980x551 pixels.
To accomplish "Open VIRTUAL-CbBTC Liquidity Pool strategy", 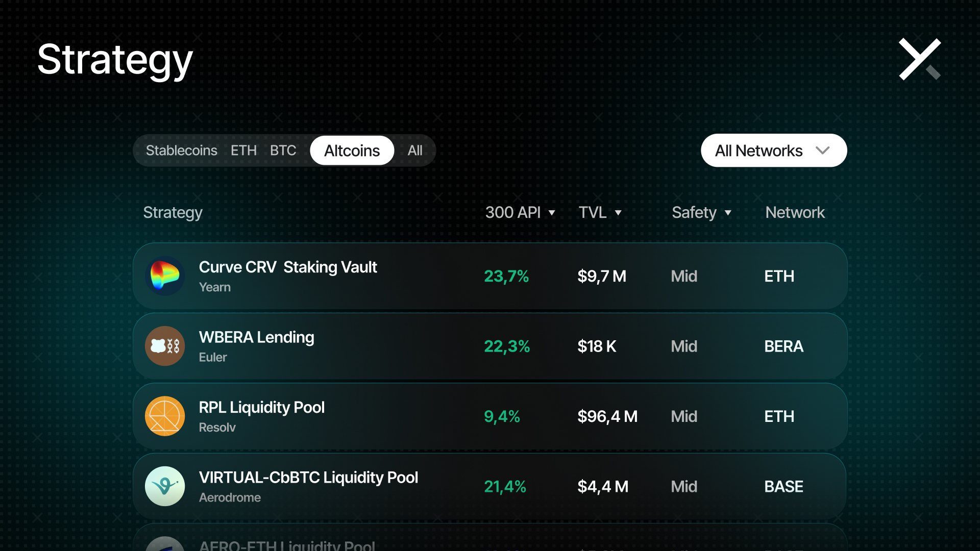I will pyautogui.click(x=308, y=478).
